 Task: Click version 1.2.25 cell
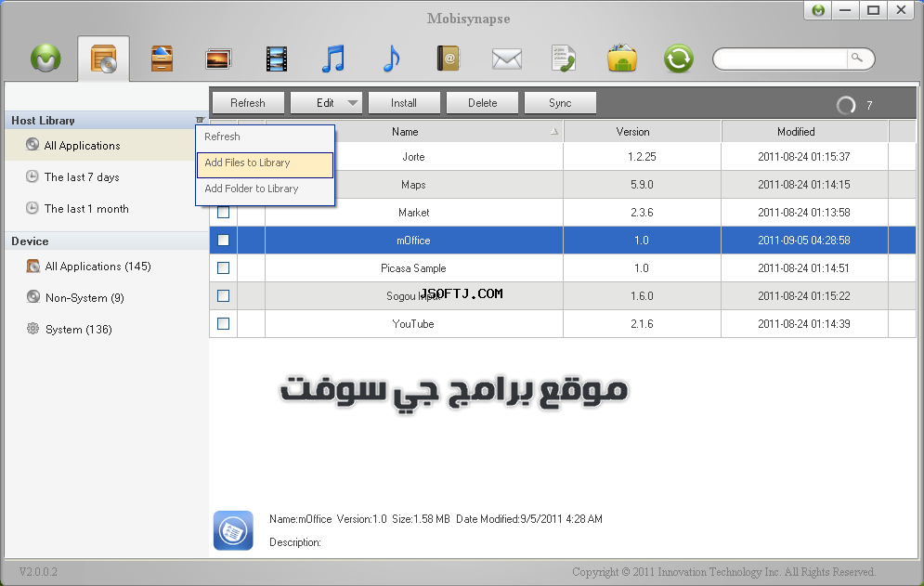point(642,157)
